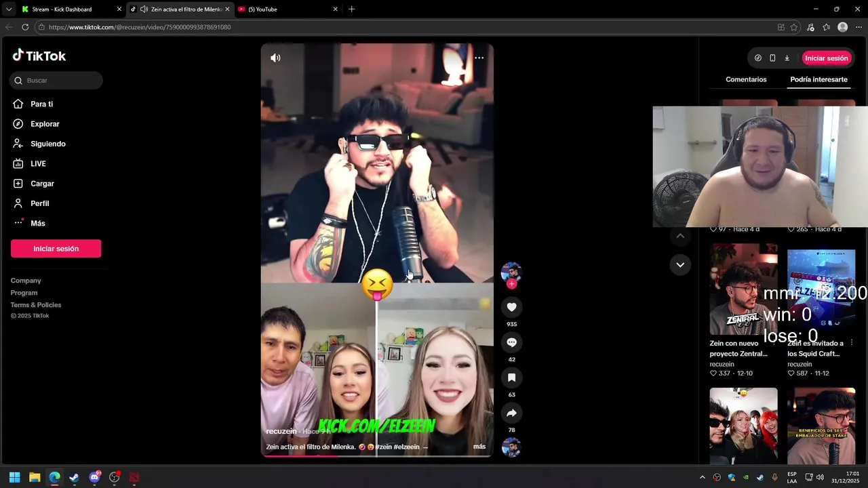Open comments via the speech bubble icon
Screen dimensions: 868x488
511,342
